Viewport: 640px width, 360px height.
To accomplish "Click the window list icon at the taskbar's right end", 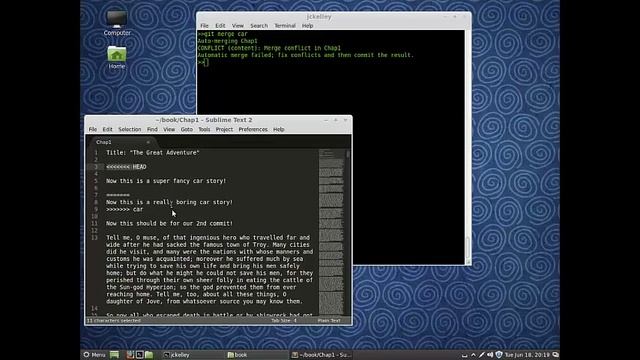I will (555, 355).
